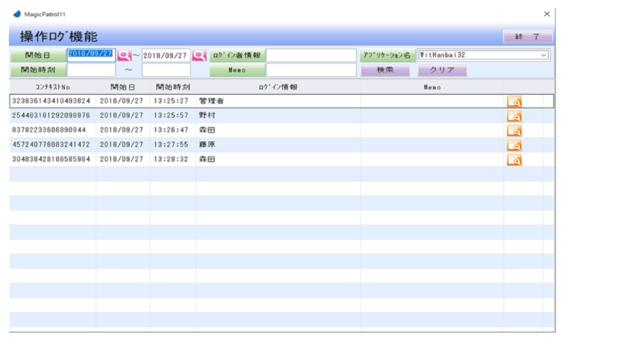Image resolution: width=644 pixels, height=362 pixels.
Task: Open log details icon for 野村 row
Action: click(x=514, y=116)
